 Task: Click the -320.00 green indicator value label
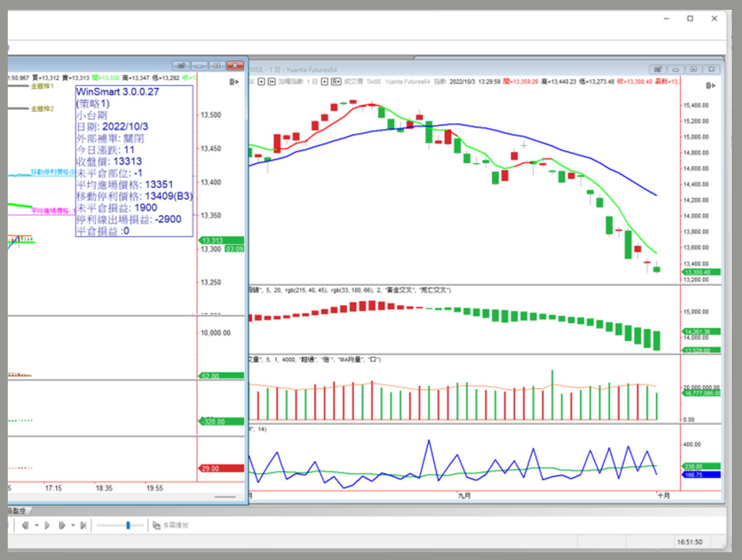[222, 422]
